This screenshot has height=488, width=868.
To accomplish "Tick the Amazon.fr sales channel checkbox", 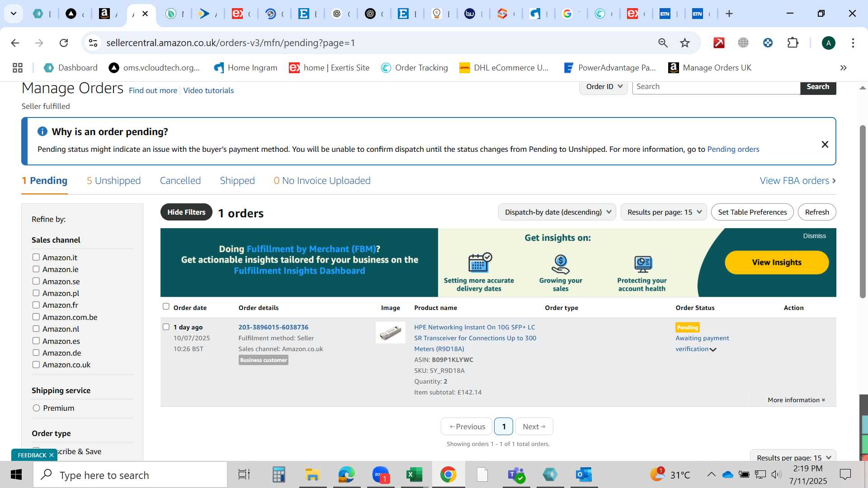I will coord(36,305).
